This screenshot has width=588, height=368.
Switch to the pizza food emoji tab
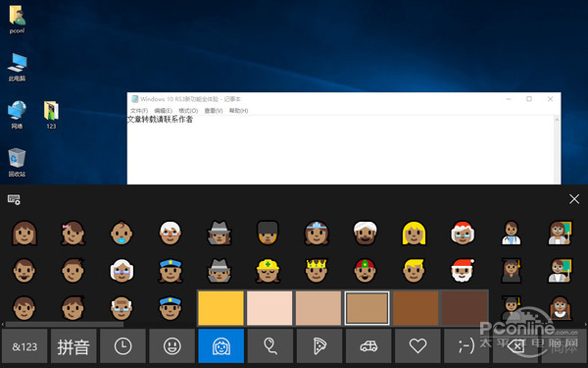(x=319, y=346)
